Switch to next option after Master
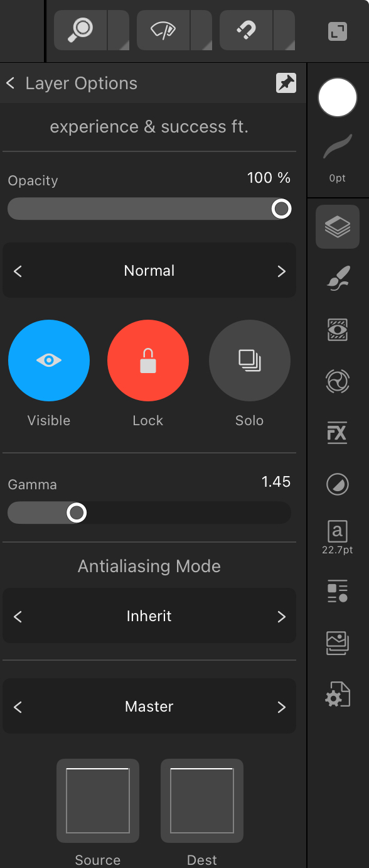This screenshot has height=868, width=369. tap(281, 707)
